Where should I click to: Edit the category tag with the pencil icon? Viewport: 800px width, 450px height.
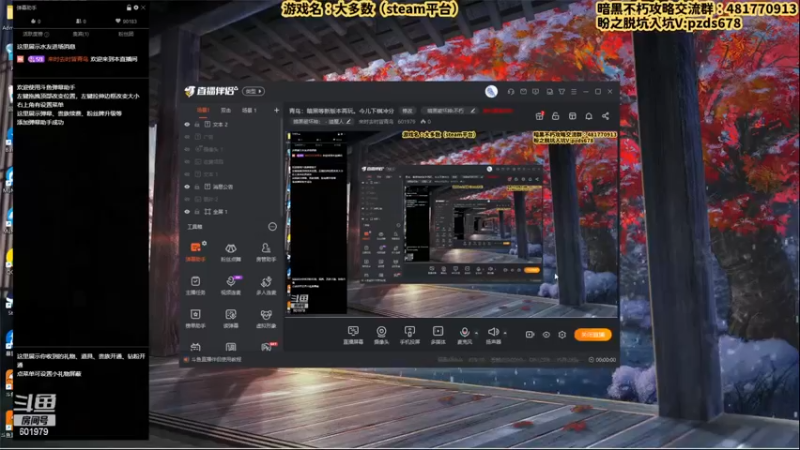[473, 111]
